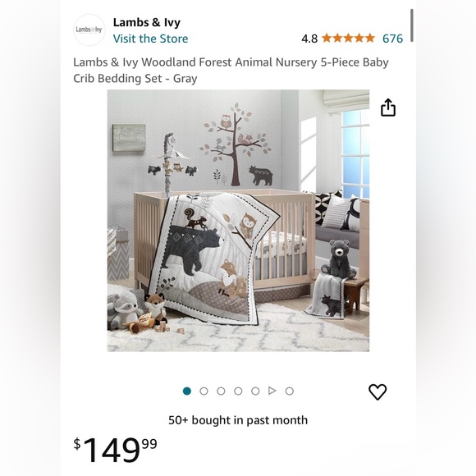Tap the share icon beside product image
The height and width of the screenshot is (476, 476).
[x=388, y=108]
